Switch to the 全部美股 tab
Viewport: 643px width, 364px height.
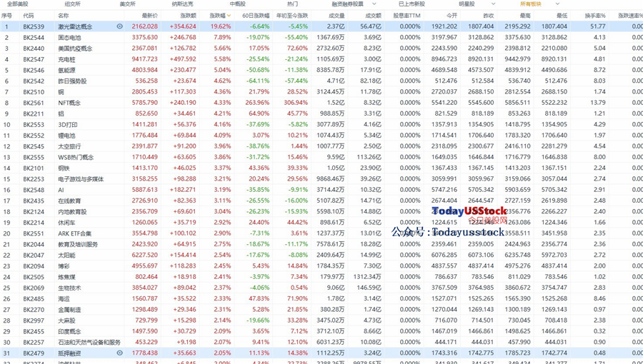click(18, 4)
